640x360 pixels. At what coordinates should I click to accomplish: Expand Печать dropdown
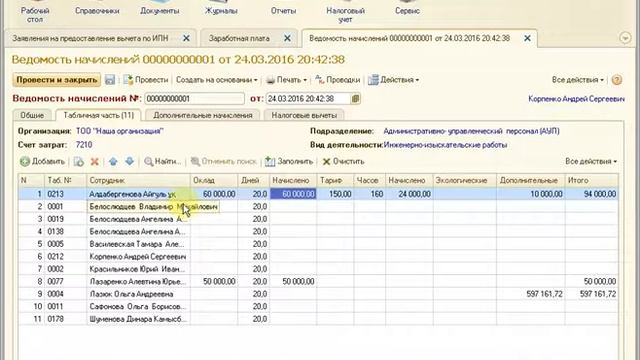pos(287,80)
